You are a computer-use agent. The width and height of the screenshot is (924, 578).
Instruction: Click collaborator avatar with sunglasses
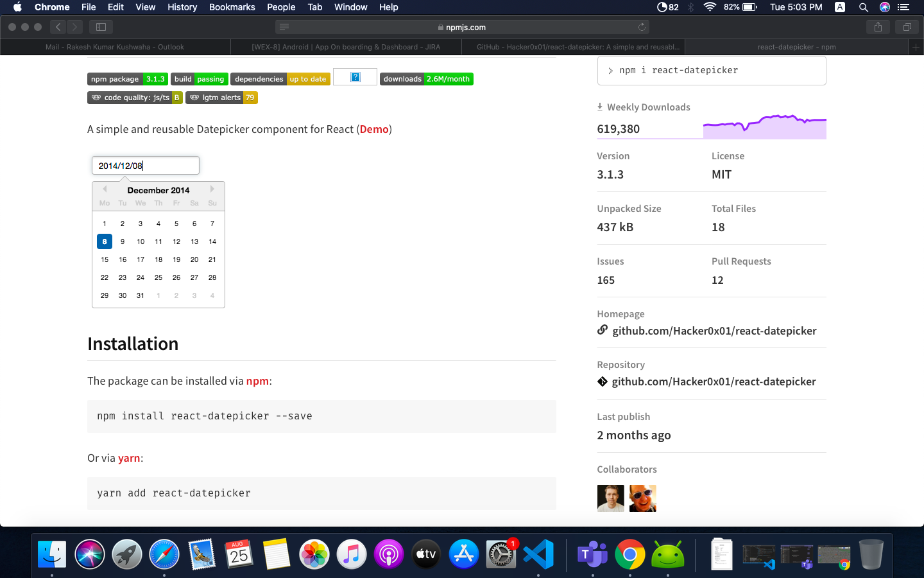click(643, 498)
